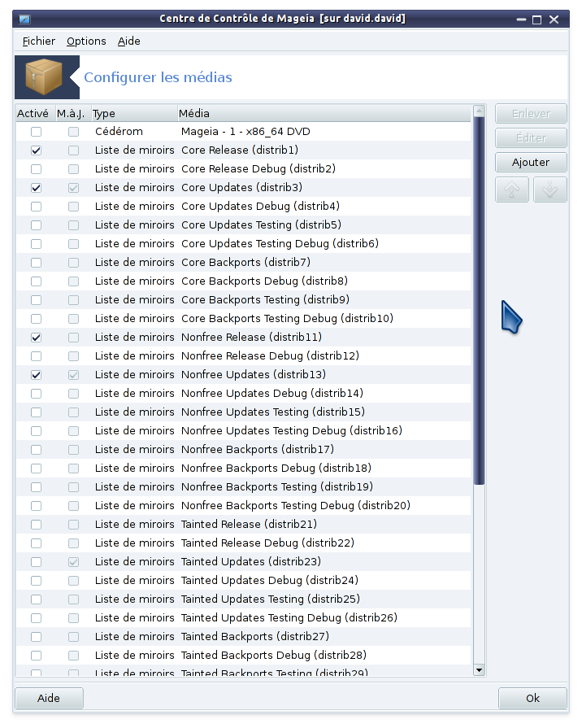
Task: Enable Core Release Debug (distrib2) checkbox
Action: pos(37,169)
